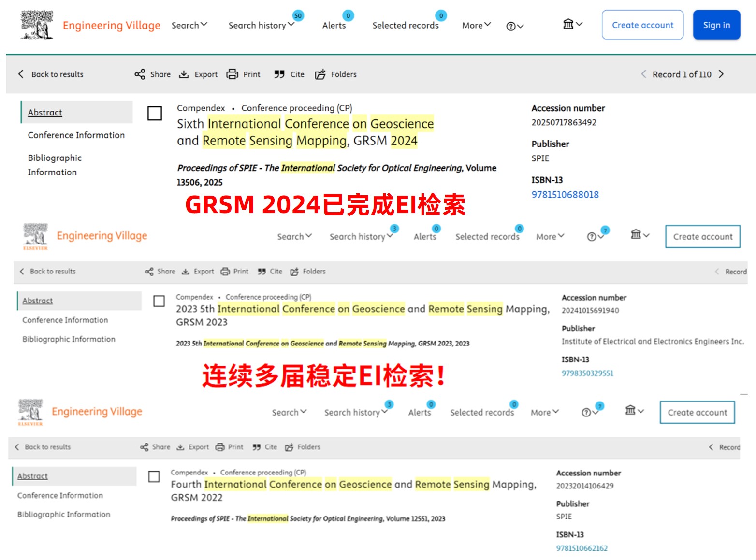The height and width of the screenshot is (560, 756).
Task: Click accession number 20241015691940
Action: [x=590, y=311]
